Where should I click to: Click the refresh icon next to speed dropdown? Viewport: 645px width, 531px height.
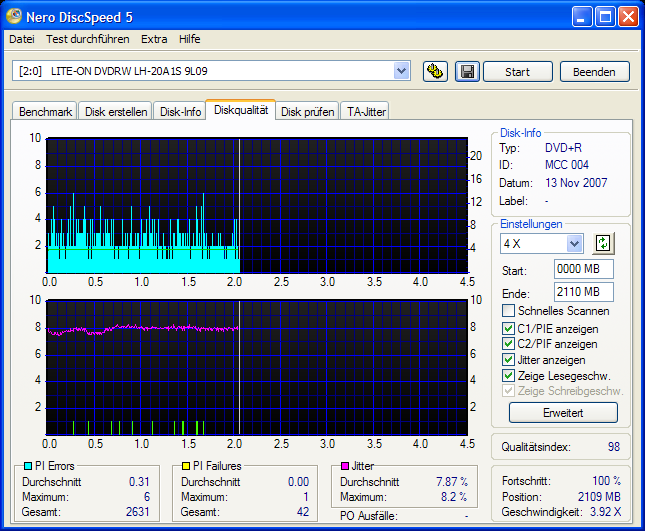click(x=602, y=243)
